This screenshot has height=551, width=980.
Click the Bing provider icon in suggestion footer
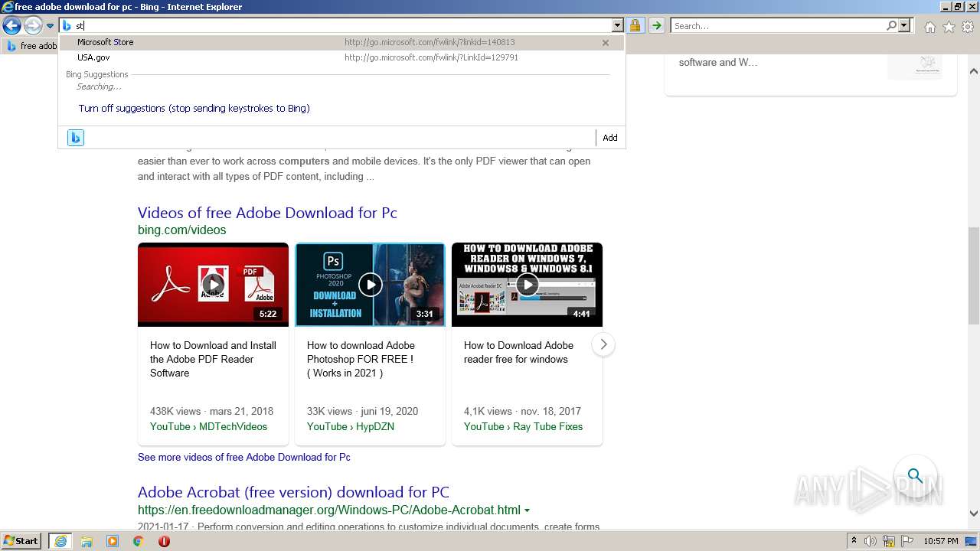click(x=75, y=138)
